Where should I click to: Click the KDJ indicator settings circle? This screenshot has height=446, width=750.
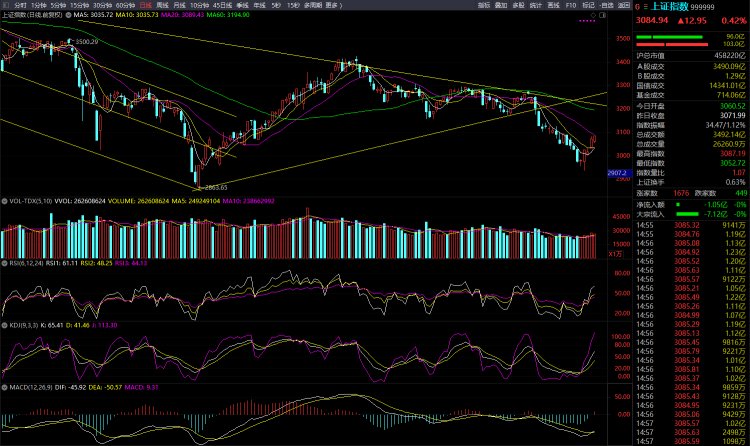coord(4,325)
